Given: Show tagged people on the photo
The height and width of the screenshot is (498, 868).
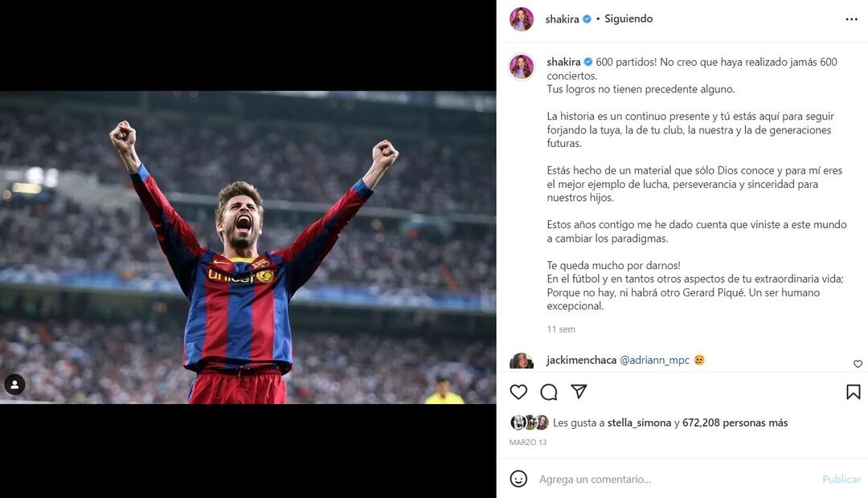Looking at the screenshot, I should point(14,385).
